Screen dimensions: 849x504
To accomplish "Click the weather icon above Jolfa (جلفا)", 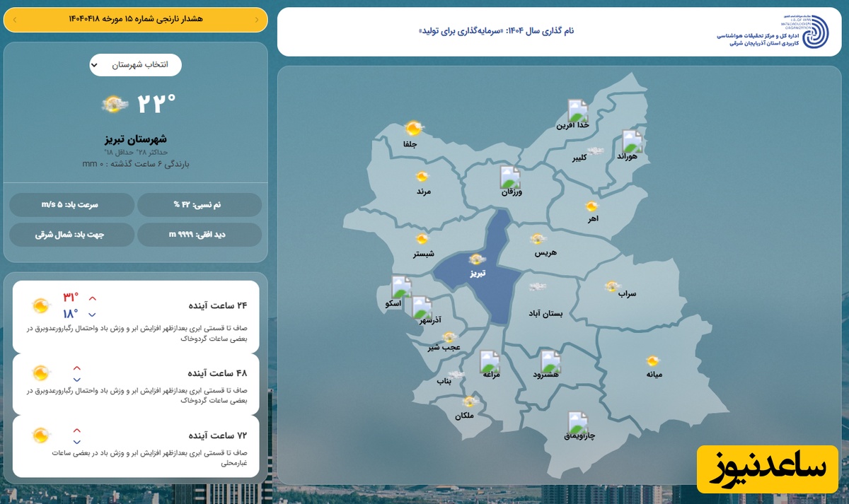I will 413,129.
